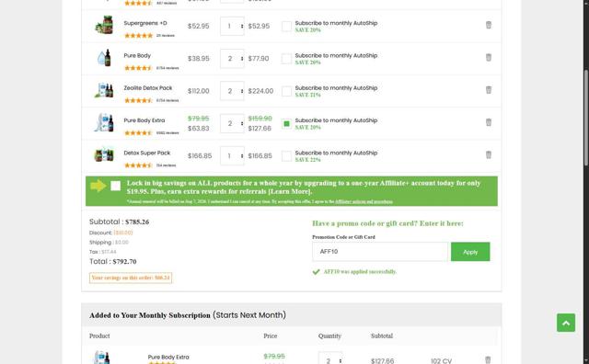View Zeolite Detox Pack product image

104,90
